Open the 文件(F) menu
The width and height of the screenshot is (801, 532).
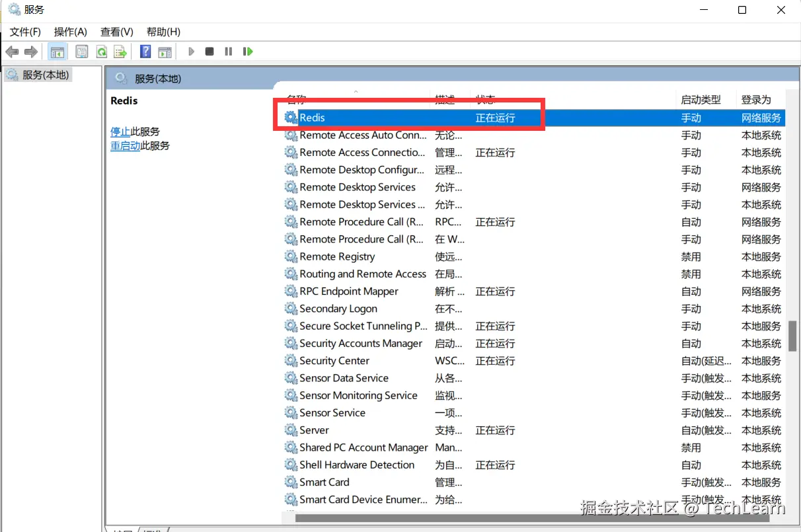pos(25,32)
